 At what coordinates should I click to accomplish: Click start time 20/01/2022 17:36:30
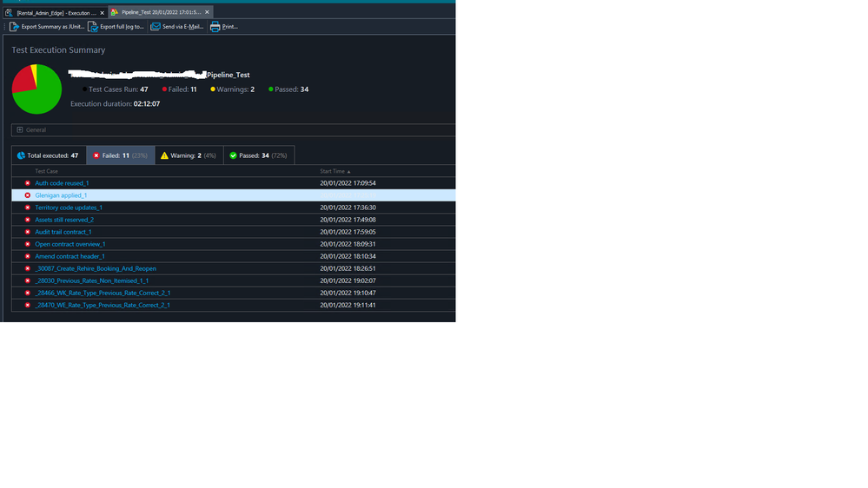pos(348,208)
